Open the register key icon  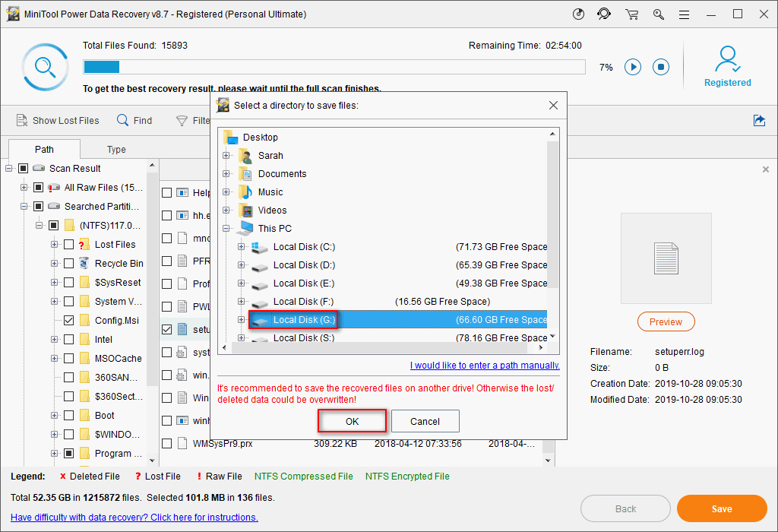(x=659, y=14)
